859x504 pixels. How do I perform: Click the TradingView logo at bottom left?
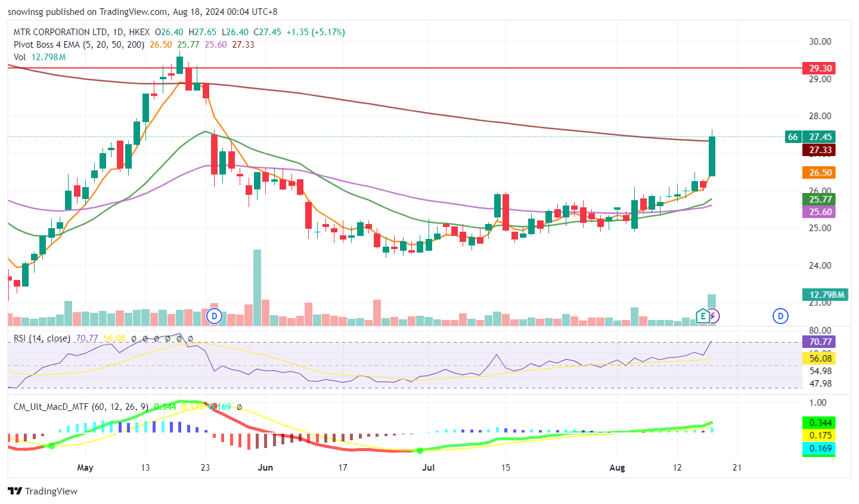coord(42,491)
